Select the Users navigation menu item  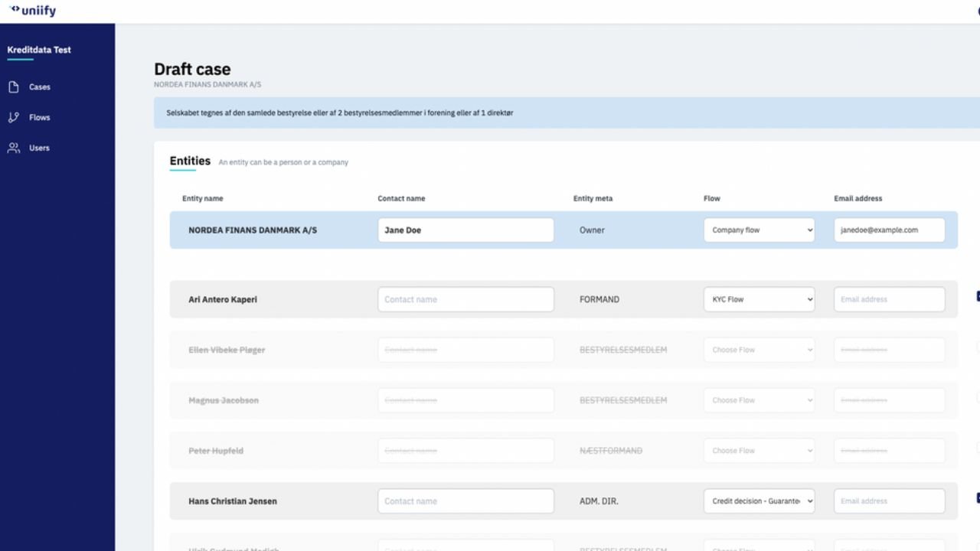coord(38,148)
